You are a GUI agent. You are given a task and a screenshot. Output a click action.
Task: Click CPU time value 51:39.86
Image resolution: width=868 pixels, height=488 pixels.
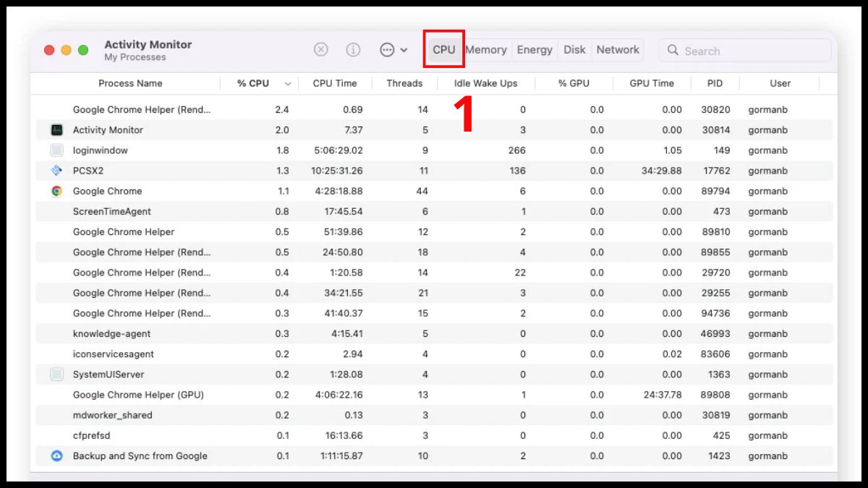coord(342,232)
